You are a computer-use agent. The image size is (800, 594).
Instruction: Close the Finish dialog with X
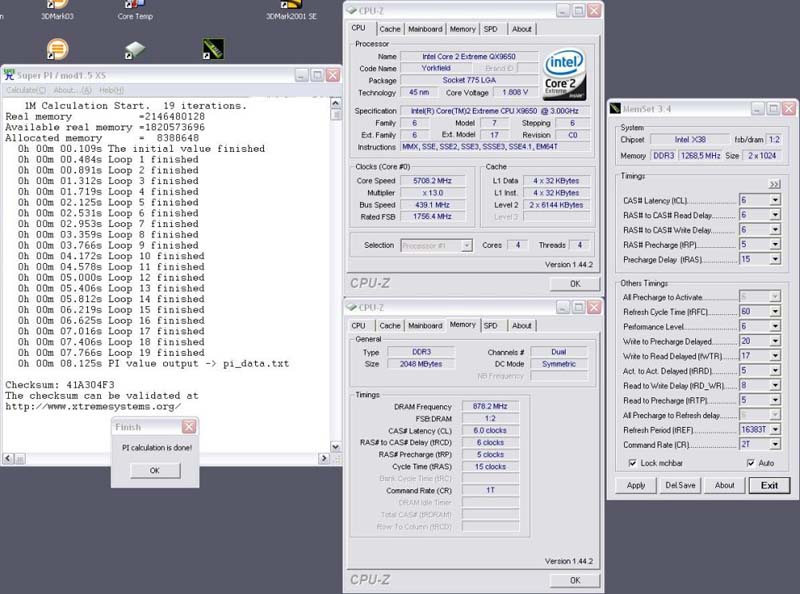click(189, 427)
